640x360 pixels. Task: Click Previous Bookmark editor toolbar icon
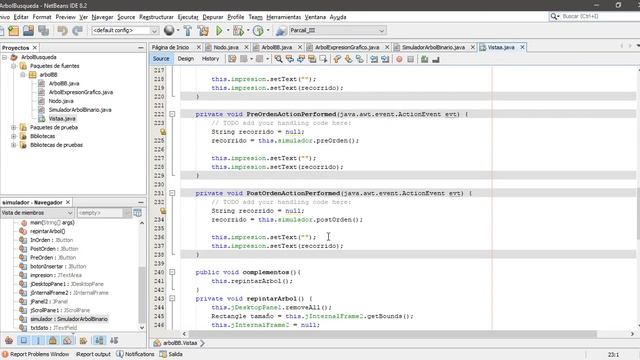[x=337, y=59]
